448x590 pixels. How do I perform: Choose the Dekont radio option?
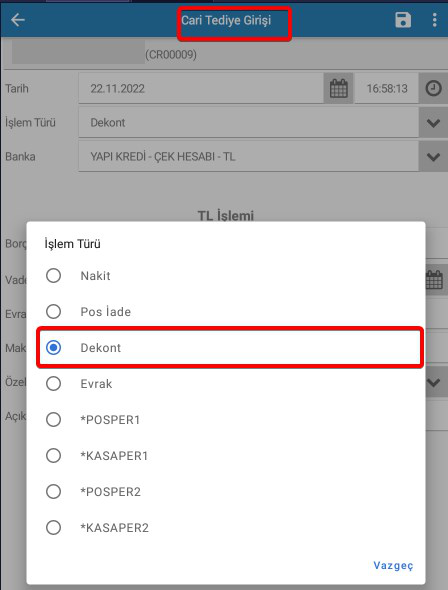pos(53,348)
